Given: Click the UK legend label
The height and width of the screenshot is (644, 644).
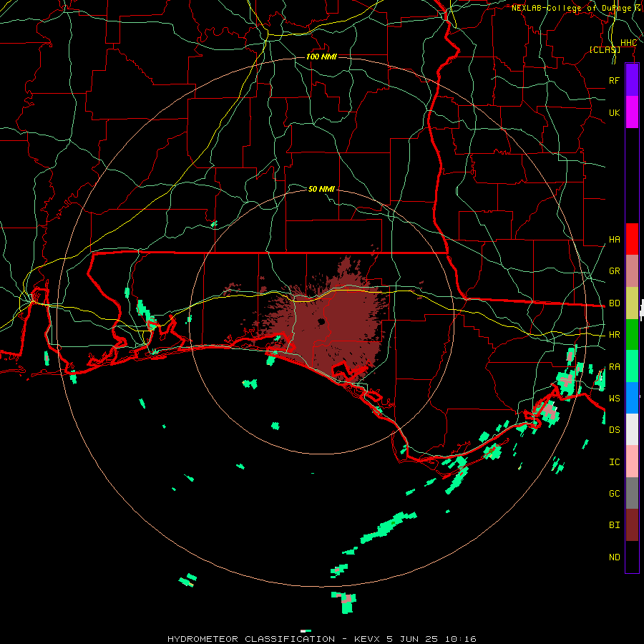Looking at the screenshot, I should pyautogui.click(x=614, y=112).
